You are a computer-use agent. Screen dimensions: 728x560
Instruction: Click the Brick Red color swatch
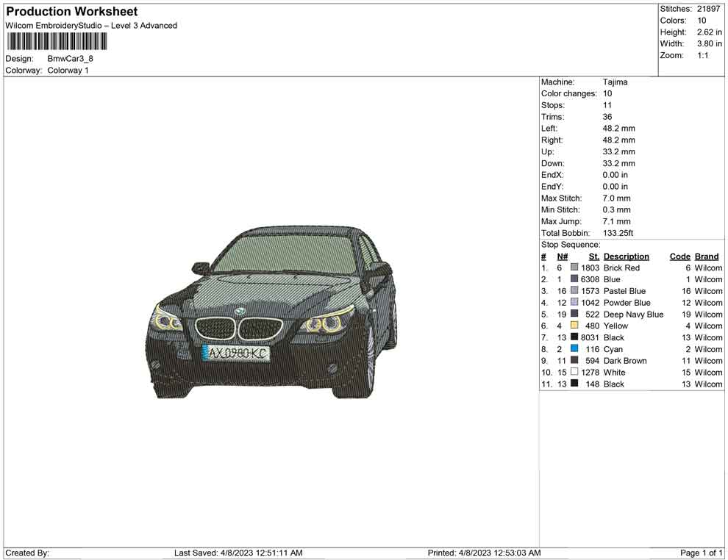[574, 268]
